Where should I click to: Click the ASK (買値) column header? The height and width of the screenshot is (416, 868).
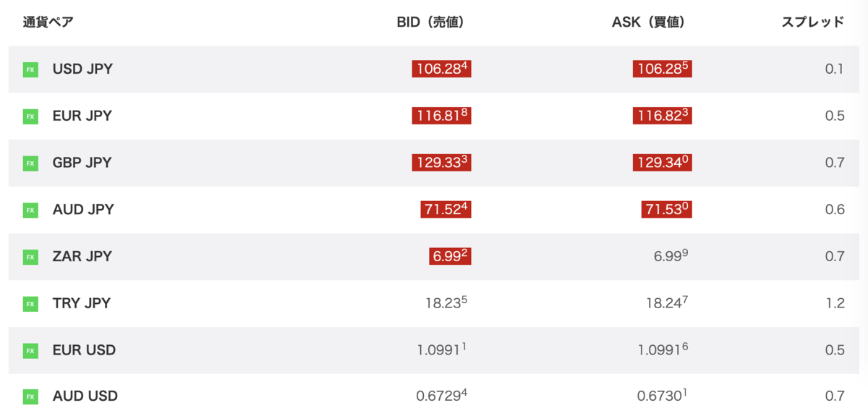pos(649,22)
